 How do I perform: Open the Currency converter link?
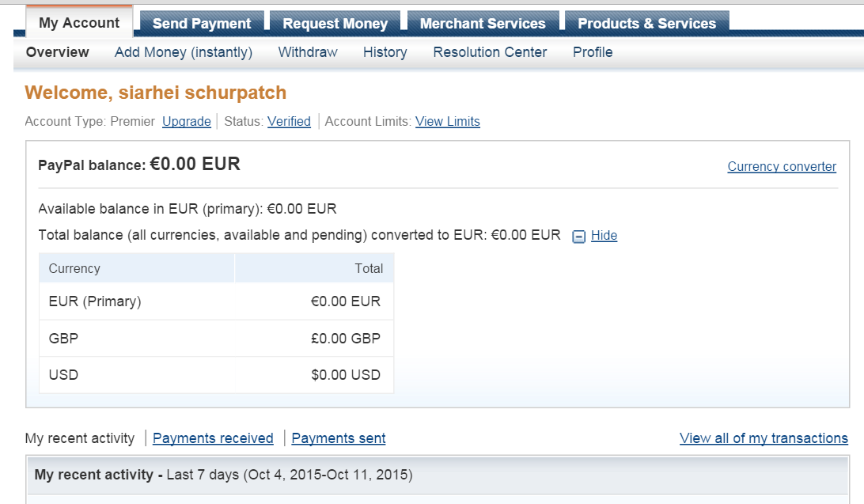782,166
